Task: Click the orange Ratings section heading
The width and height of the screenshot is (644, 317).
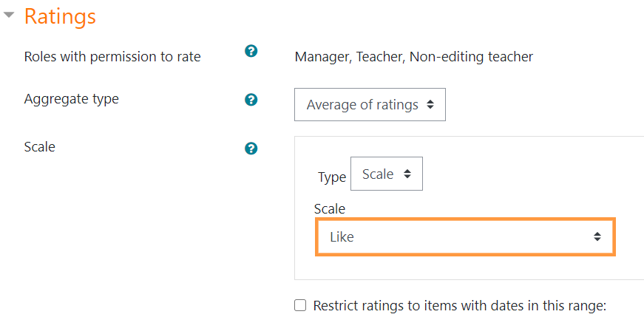Action: (x=60, y=16)
